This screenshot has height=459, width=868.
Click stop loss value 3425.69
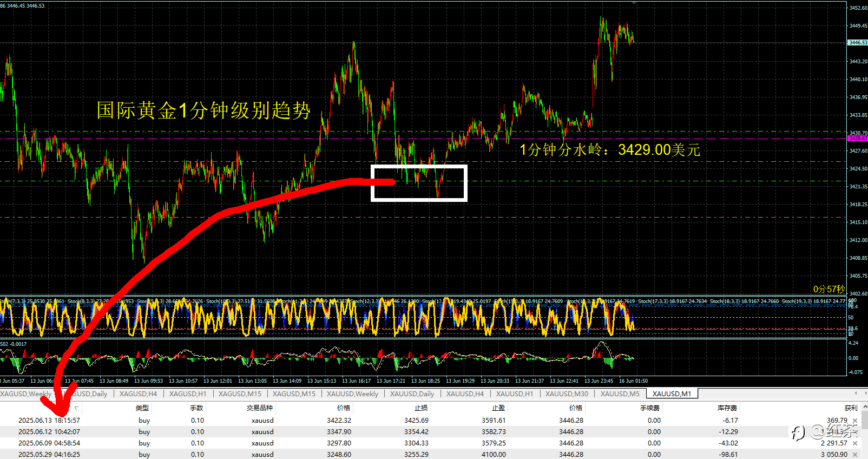pos(416,421)
